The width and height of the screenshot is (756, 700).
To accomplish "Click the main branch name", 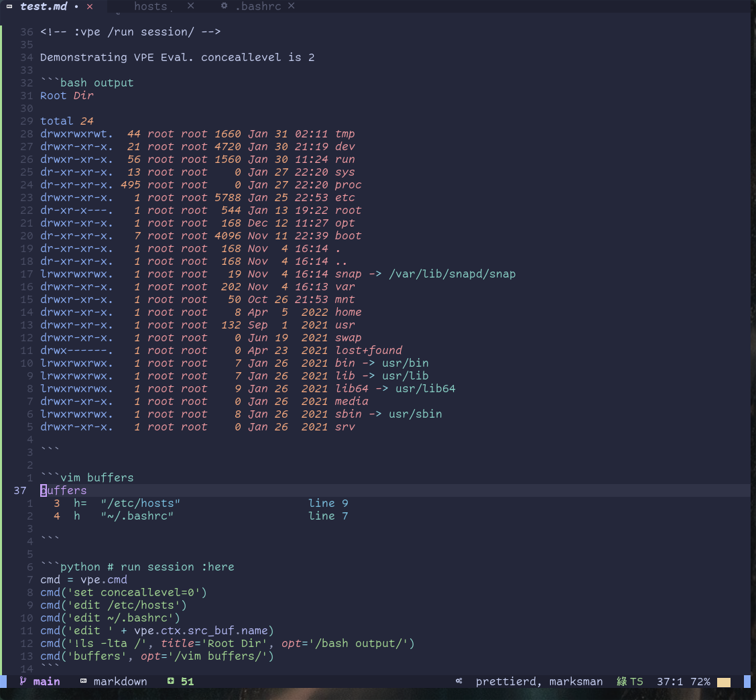I will tap(46, 682).
